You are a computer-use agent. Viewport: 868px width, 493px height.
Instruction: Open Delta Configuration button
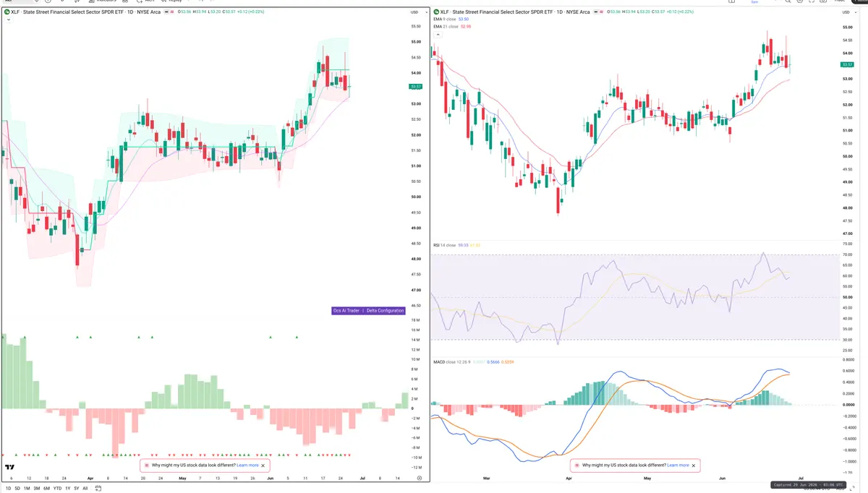coord(385,311)
